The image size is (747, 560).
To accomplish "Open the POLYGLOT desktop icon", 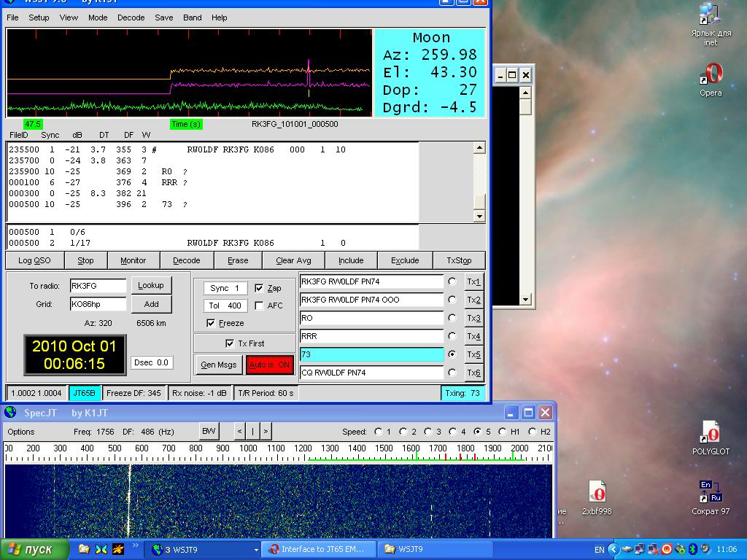I will coord(711,437).
